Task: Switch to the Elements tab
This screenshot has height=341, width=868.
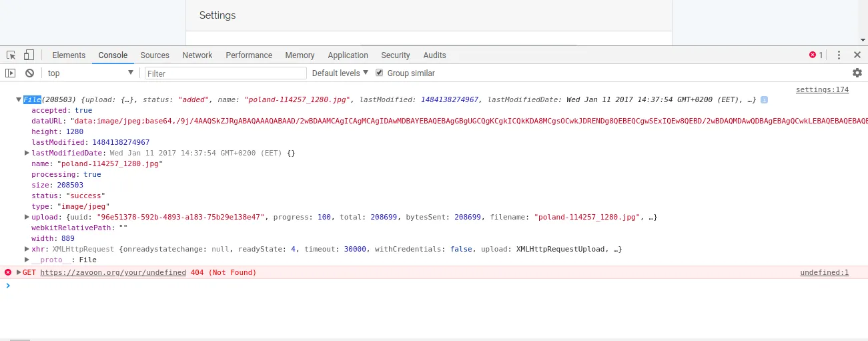Action: tap(69, 55)
